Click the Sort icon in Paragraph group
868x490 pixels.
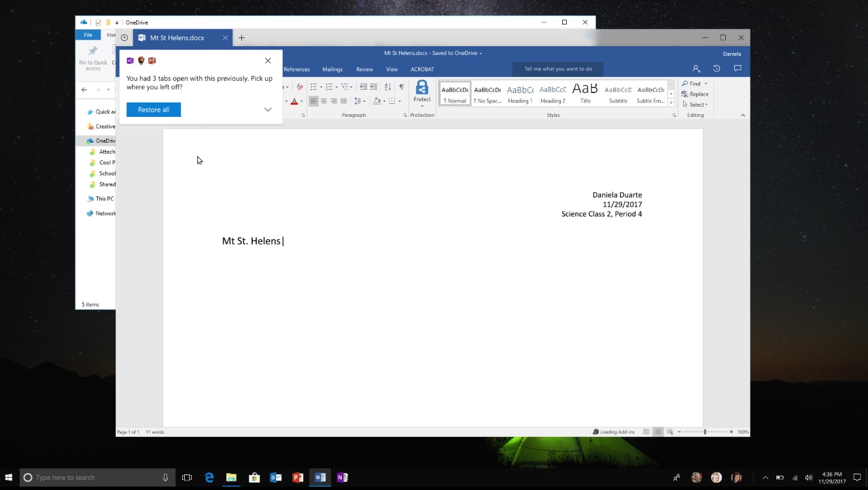(388, 87)
